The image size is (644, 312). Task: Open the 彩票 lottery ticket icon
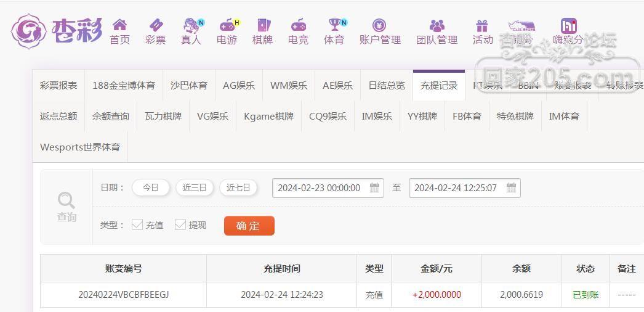(155, 25)
